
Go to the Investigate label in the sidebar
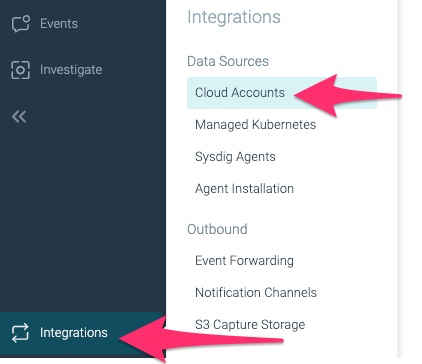pyautogui.click(x=71, y=70)
